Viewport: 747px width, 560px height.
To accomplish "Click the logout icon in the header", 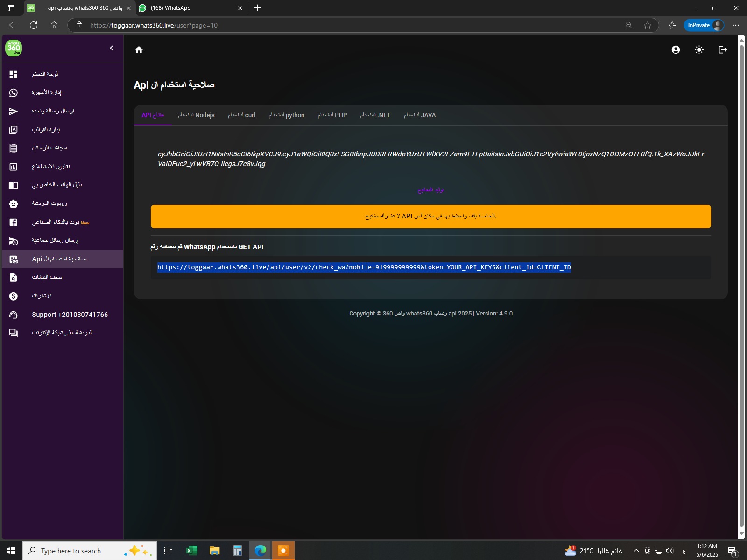I will coord(723,50).
